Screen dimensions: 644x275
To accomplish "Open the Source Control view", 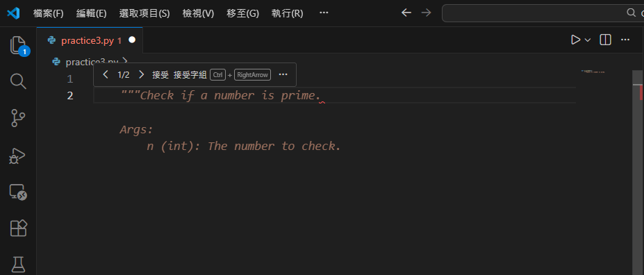I will coord(18,118).
